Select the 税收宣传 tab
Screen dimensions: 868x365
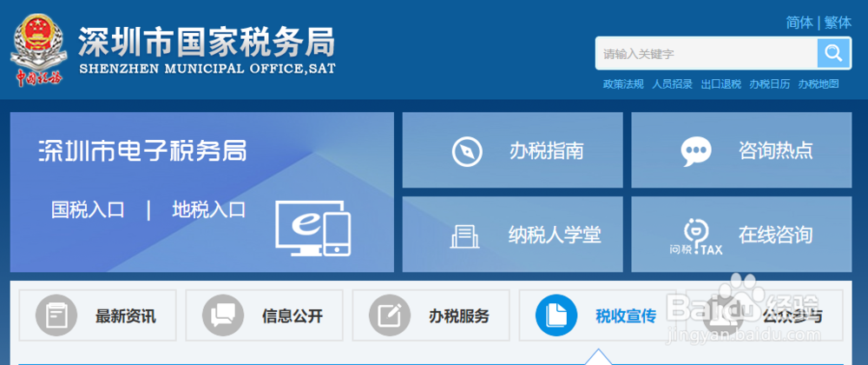(x=597, y=315)
